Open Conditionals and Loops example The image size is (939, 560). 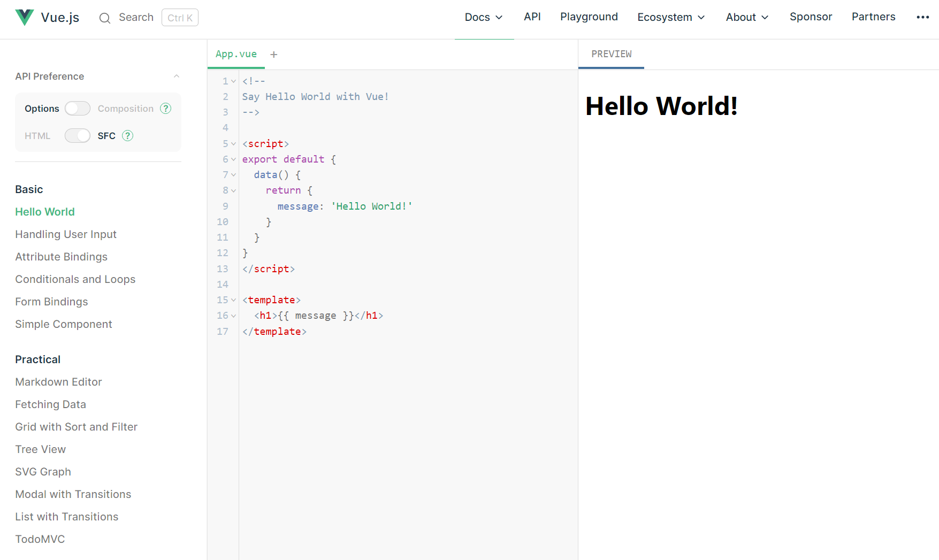[75, 279]
